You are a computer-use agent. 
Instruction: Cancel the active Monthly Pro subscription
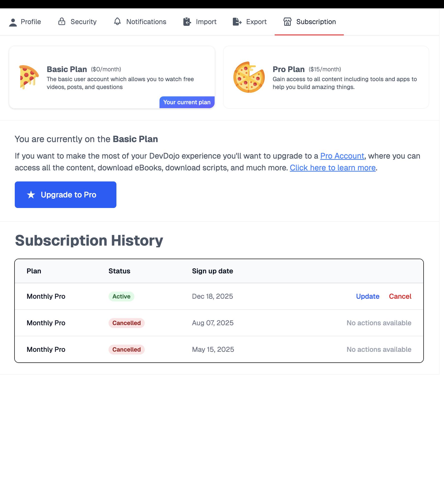coord(400,296)
